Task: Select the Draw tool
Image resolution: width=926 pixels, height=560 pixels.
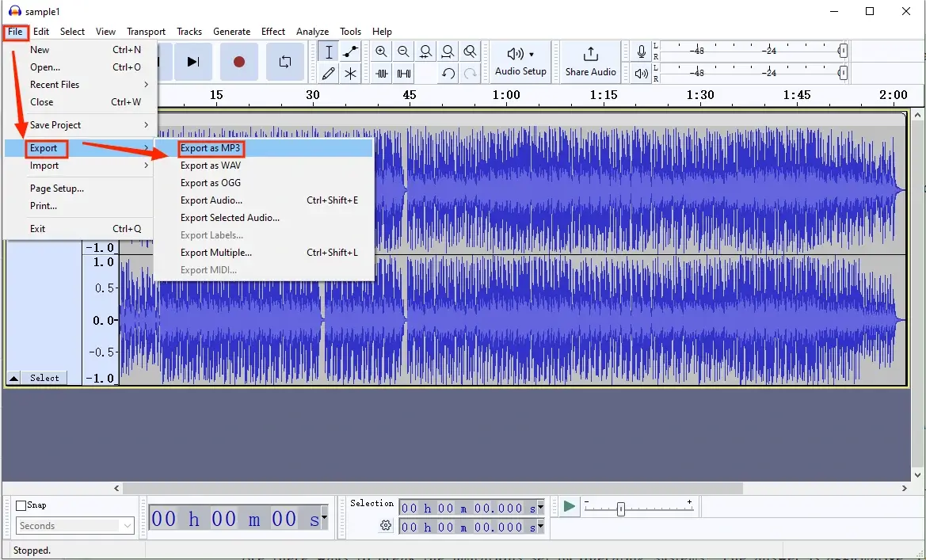Action: pos(328,73)
